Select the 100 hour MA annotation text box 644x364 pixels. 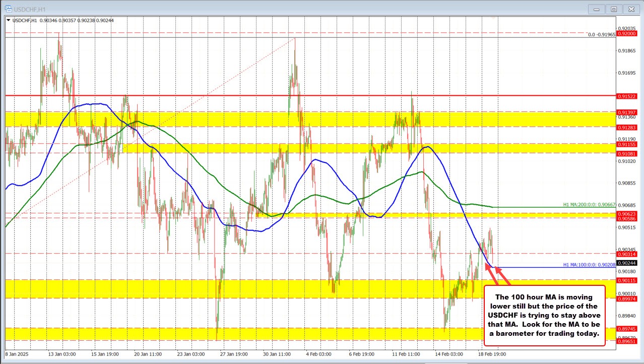click(x=544, y=315)
